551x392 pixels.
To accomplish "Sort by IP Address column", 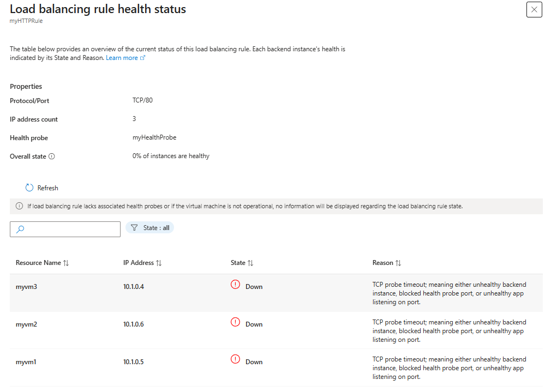I will 139,263.
